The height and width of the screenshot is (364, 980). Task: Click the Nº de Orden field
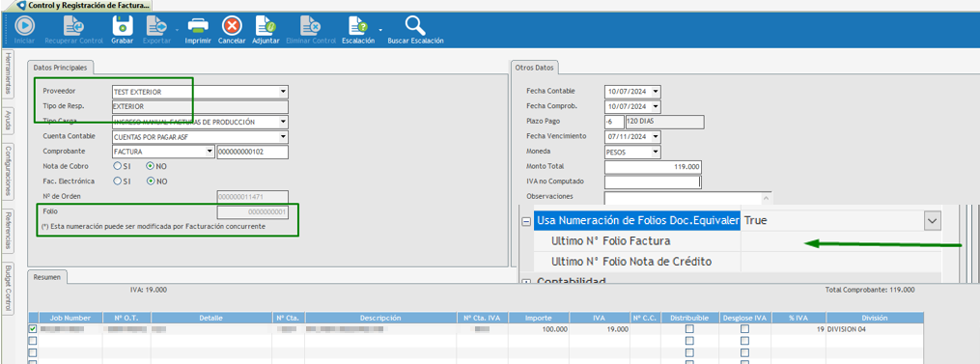[253, 196]
